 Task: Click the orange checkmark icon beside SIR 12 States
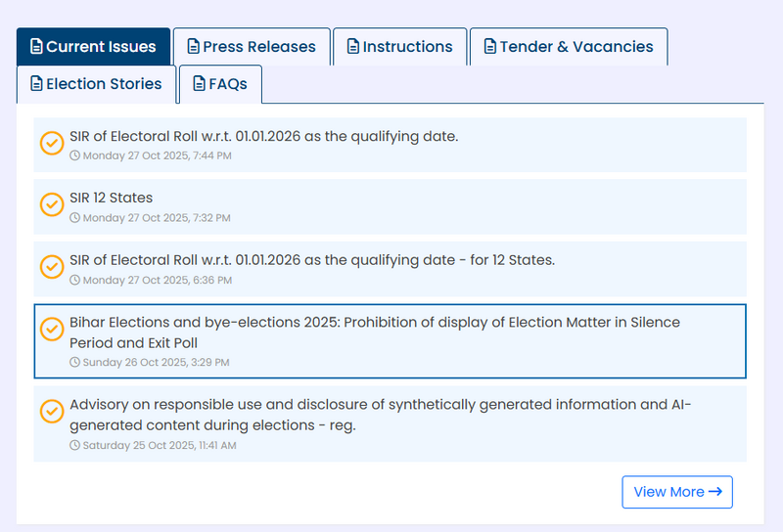[x=52, y=205]
